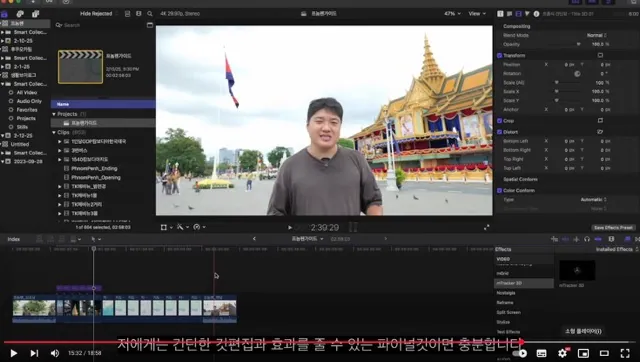Open the 47% zoom dropdown
Viewport: 640px width, 362px height.
(452, 13)
